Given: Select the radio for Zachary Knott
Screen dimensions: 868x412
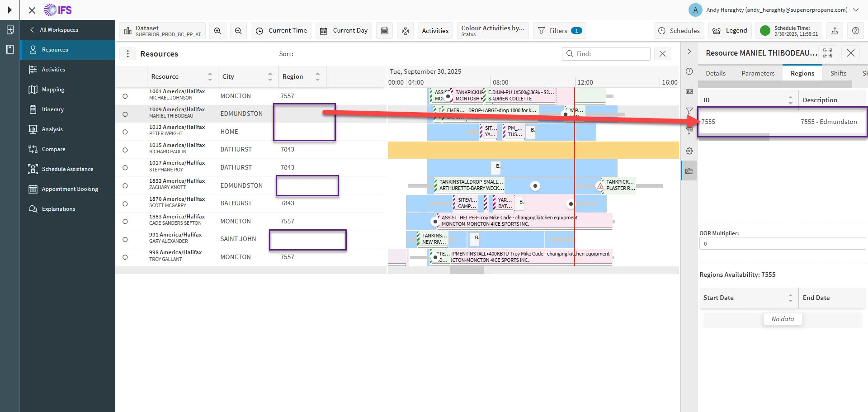Looking at the screenshot, I should point(125,185).
